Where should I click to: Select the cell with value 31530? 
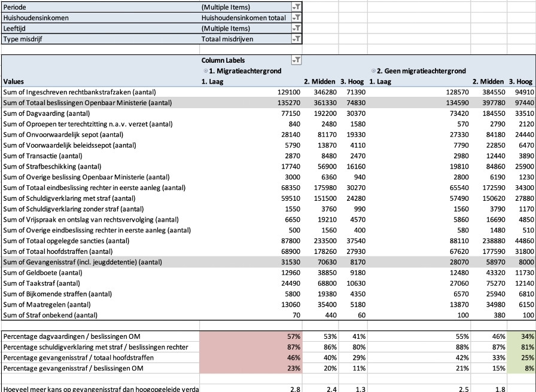pos(251,262)
